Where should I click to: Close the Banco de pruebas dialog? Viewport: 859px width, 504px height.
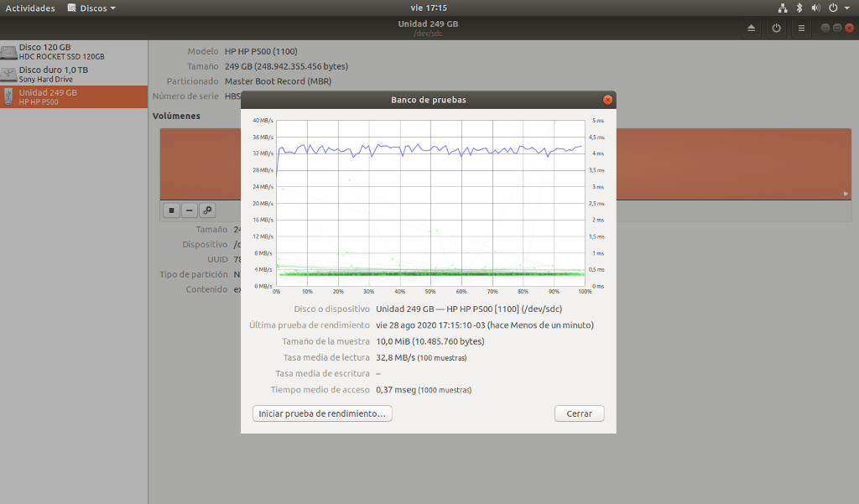607,100
